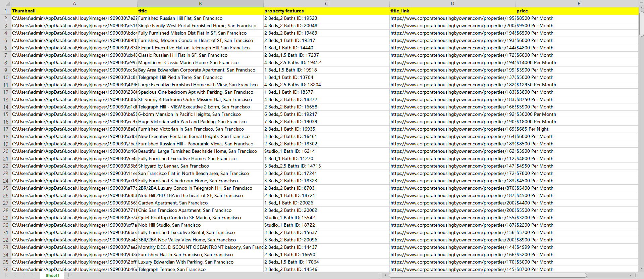This screenshot has height=279, width=644.
Task: Select the whole sheet via corner box
Action: pos(5,3)
